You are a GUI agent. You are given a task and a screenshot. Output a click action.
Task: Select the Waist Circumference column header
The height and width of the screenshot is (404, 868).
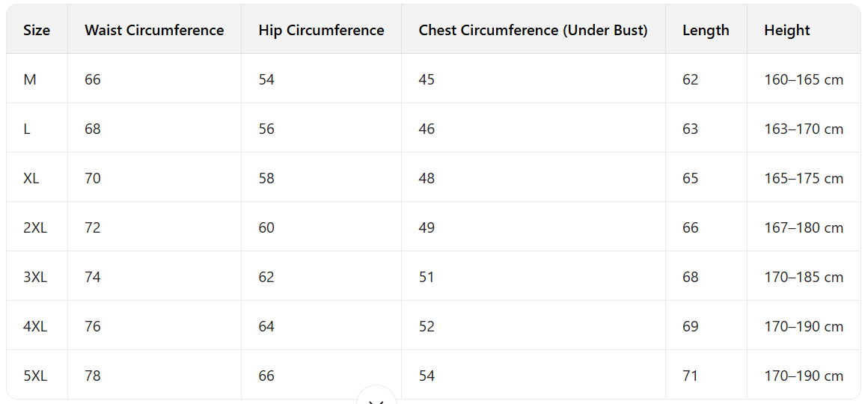click(x=154, y=31)
